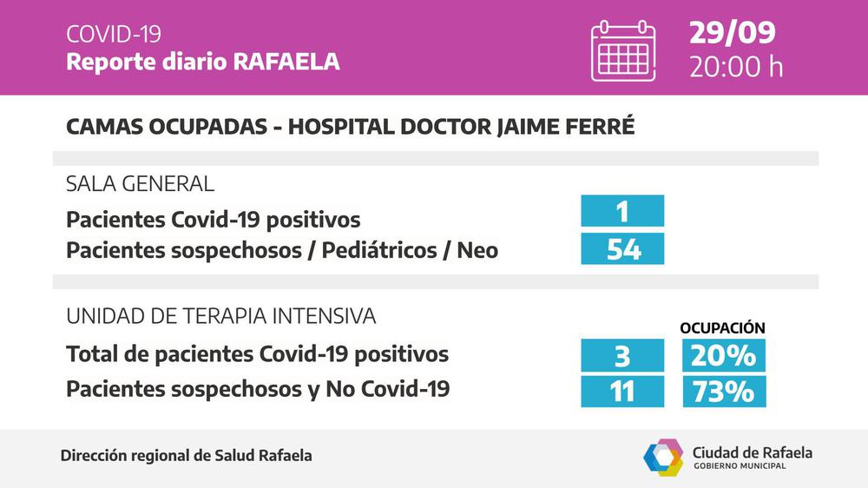Click the calendar icon in the header
The image size is (868, 488).
622,50
